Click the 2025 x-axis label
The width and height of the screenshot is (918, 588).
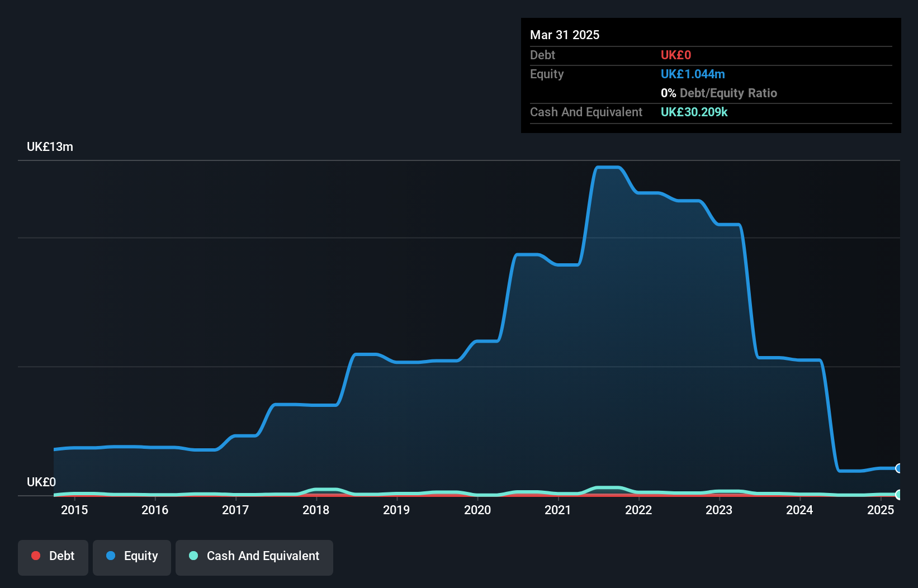[881, 510]
